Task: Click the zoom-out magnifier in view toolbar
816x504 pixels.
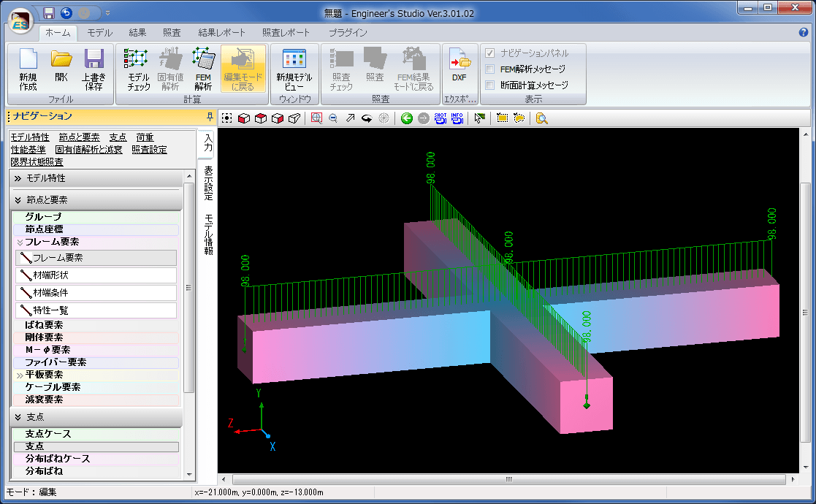Action: (x=333, y=118)
